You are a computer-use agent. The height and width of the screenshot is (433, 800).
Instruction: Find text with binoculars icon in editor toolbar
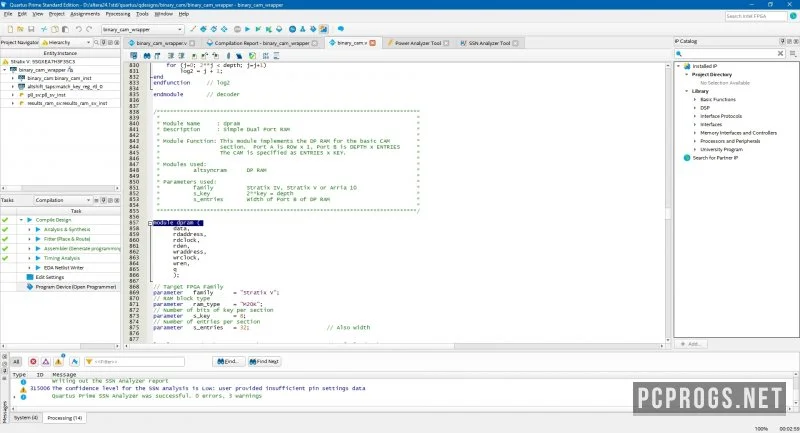(x=147, y=56)
